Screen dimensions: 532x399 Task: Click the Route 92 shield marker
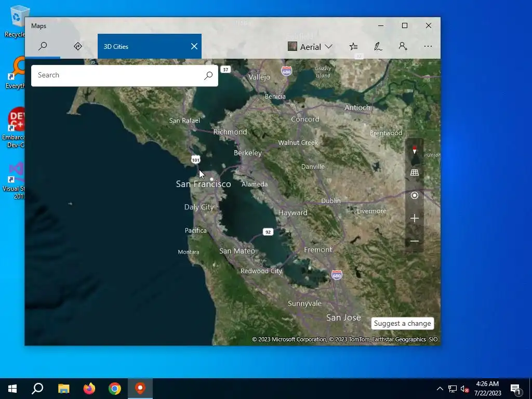pyautogui.click(x=268, y=232)
